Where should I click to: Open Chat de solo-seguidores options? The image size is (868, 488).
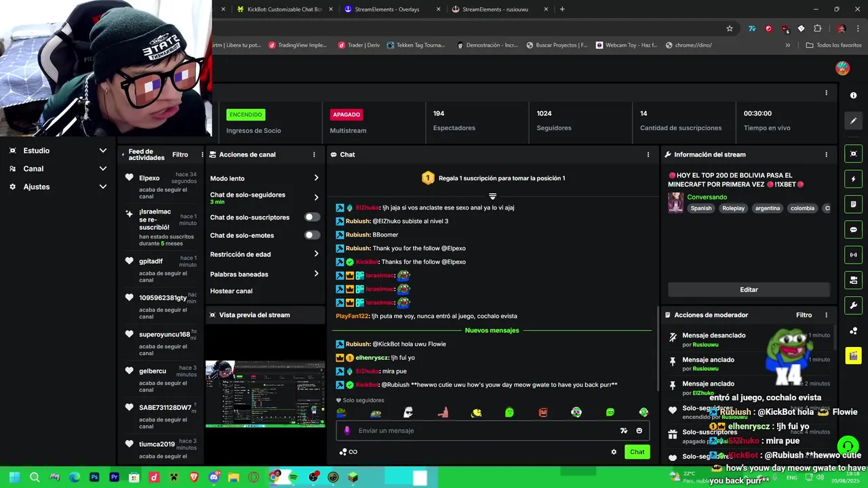coord(264,198)
